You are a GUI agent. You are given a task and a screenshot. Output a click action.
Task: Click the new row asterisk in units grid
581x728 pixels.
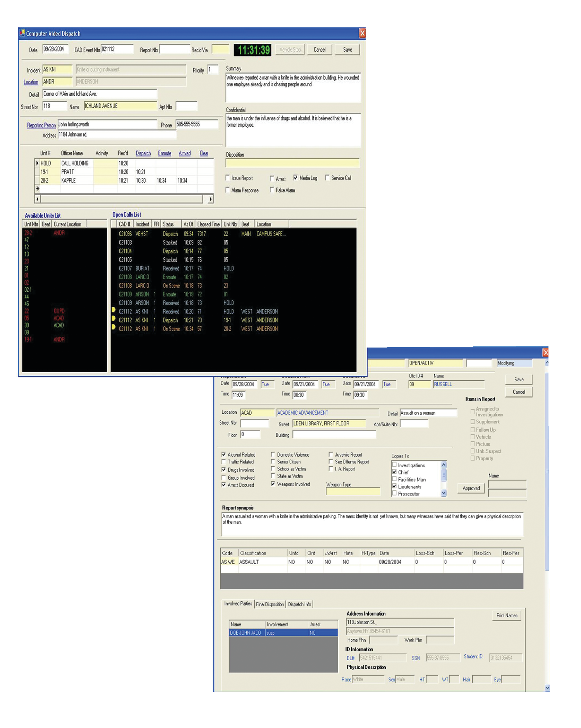(x=38, y=189)
